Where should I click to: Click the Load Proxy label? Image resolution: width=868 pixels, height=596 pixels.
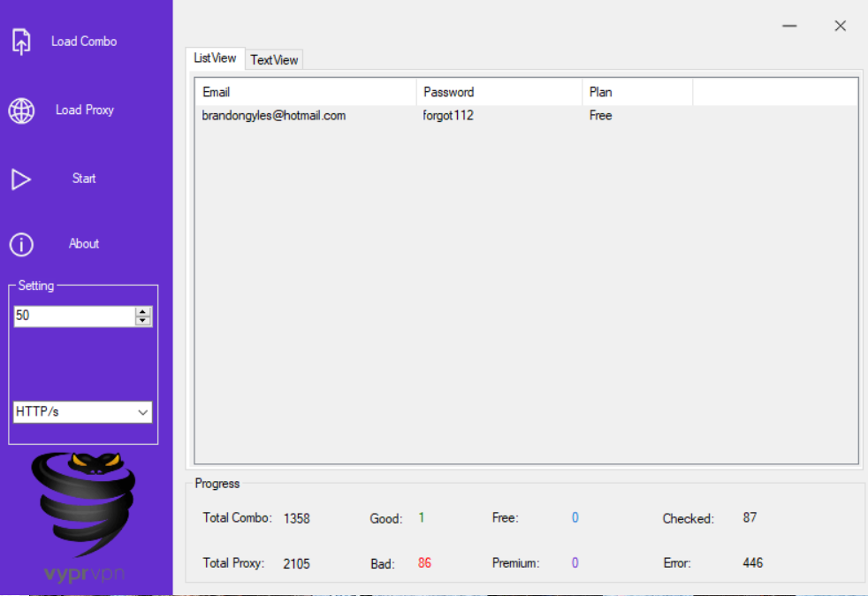point(85,110)
